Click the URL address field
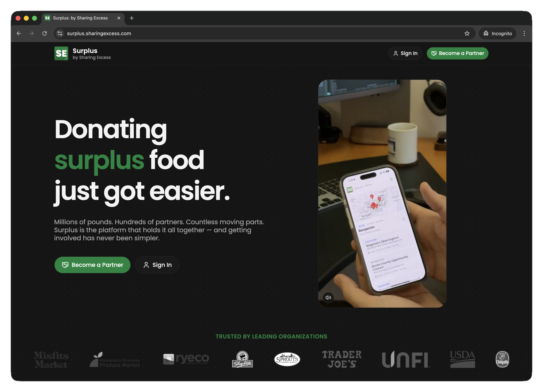 tap(261, 34)
